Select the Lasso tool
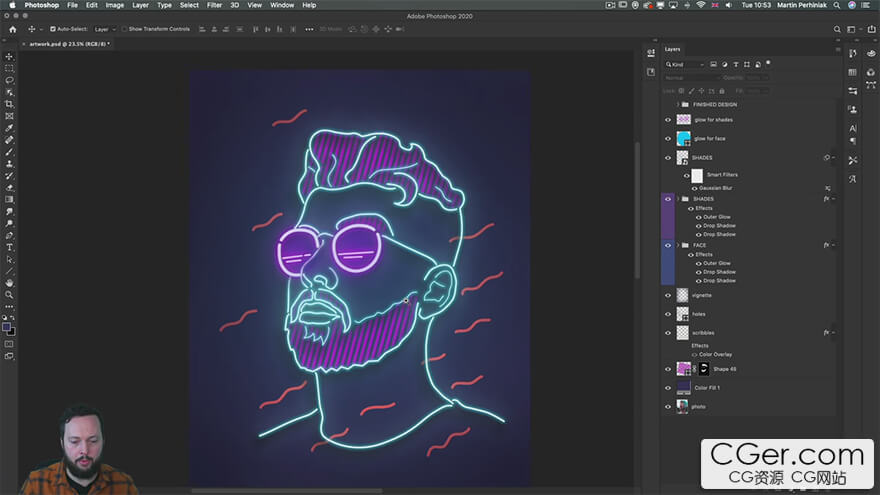 pos(10,80)
